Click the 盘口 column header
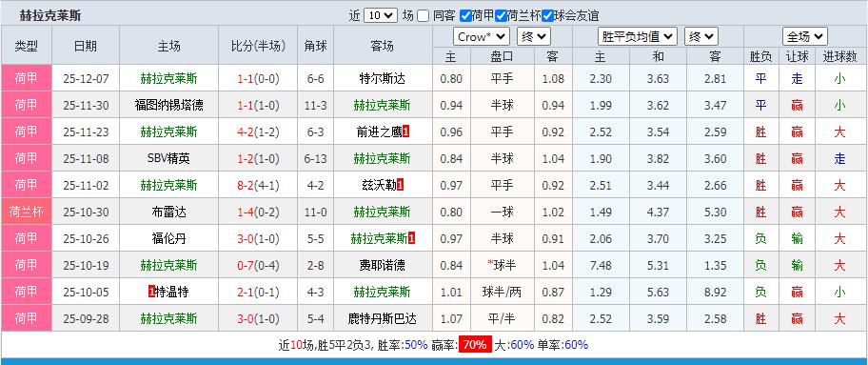This screenshot has width=868, height=365. click(x=503, y=56)
